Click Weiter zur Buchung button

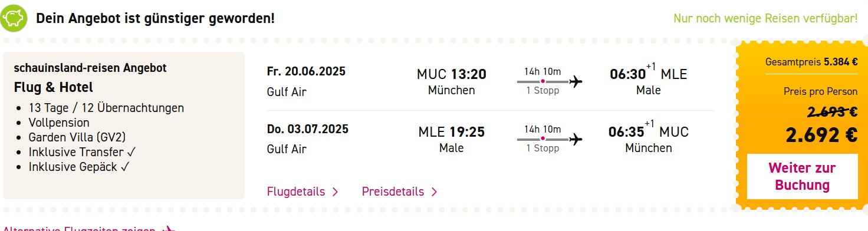(x=802, y=176)
